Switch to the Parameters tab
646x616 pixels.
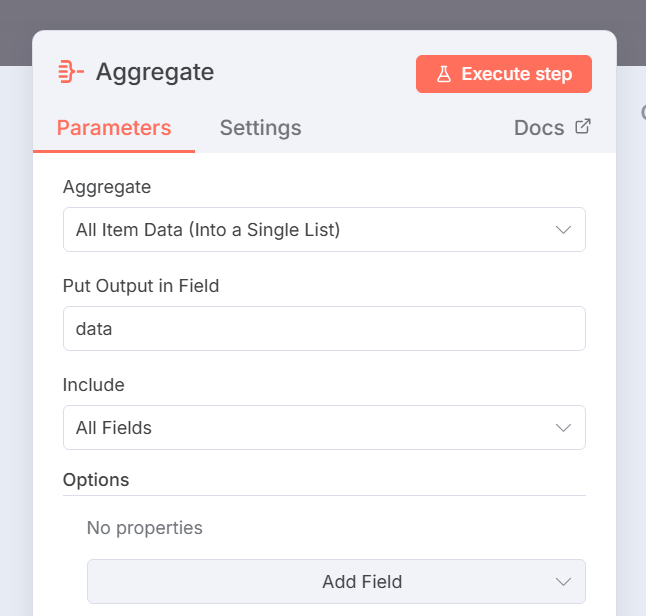point(114,128)
